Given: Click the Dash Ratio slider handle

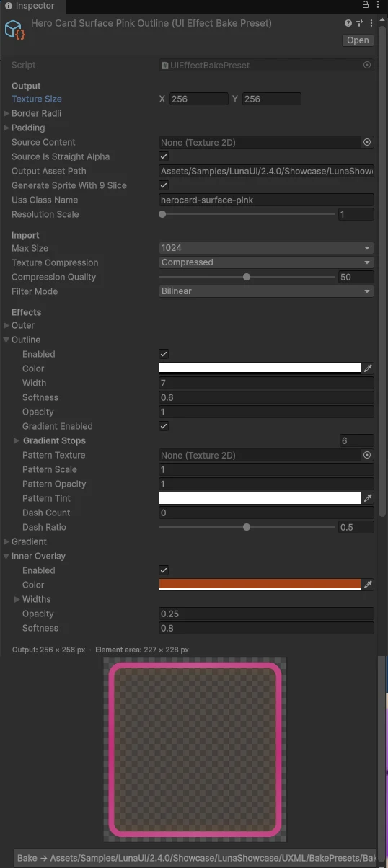Looking at the screenshot, I should pyautogui.click(x=247, y=527).
